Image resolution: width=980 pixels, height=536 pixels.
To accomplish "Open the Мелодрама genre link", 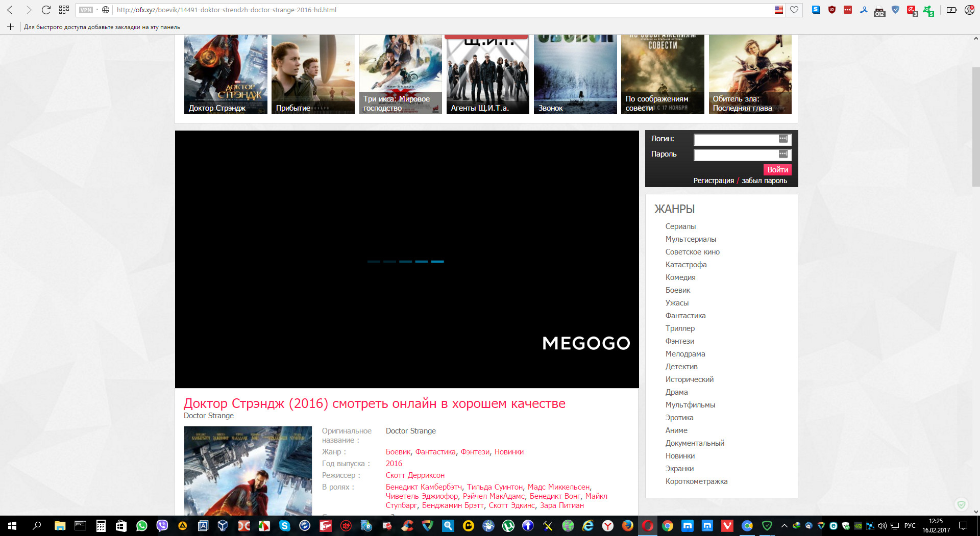I will coord(685,354).
